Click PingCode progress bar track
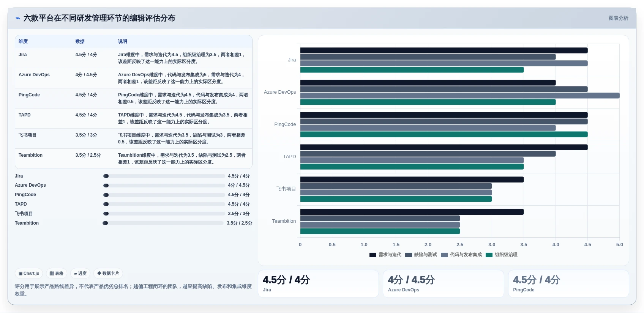This screenshot has height=313, width=644. coord(164,195)
